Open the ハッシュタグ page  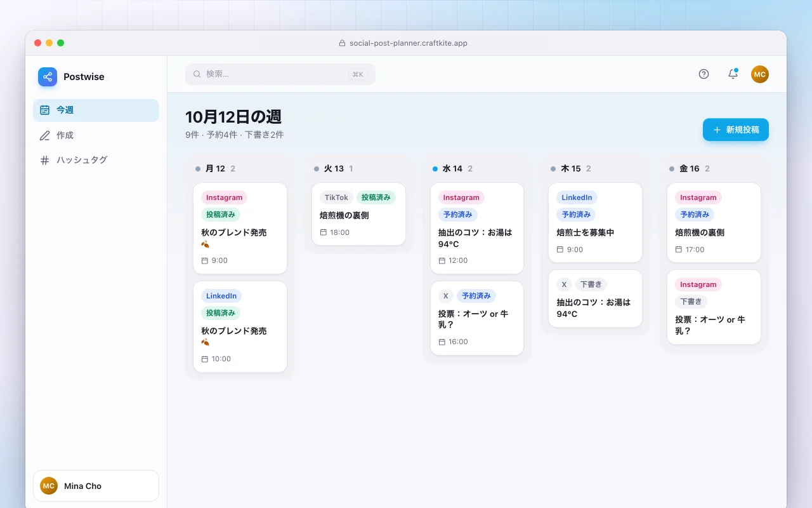96,160
